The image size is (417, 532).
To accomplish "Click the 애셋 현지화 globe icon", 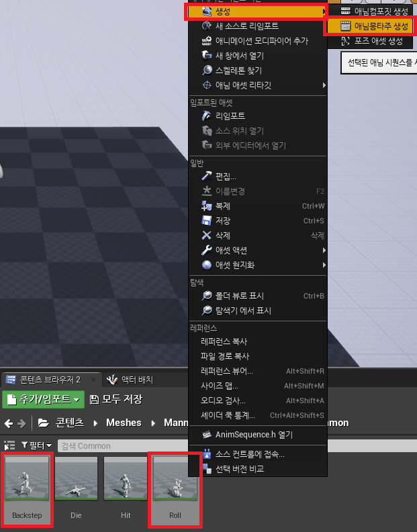I will [207, 264].
